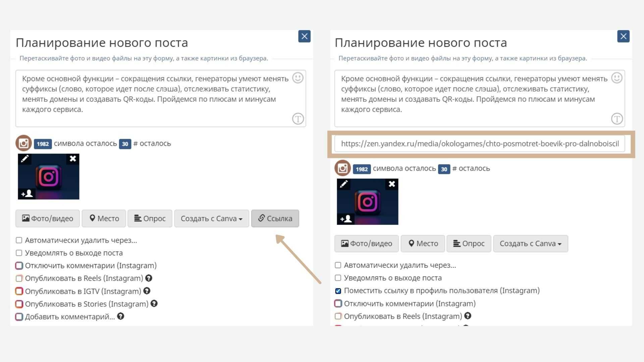Click emoji smiley icon in left post text
The height and width of the screenshot is (362, 644).
pyautogui.click(x=298, y=78)
